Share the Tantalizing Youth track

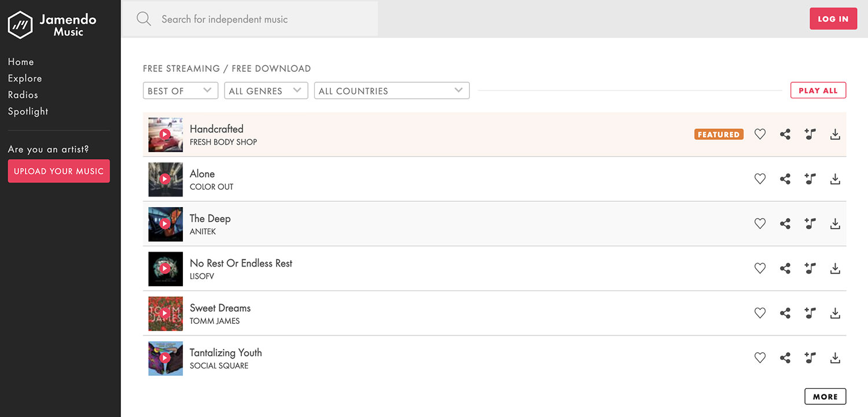(x=785, y=358)
